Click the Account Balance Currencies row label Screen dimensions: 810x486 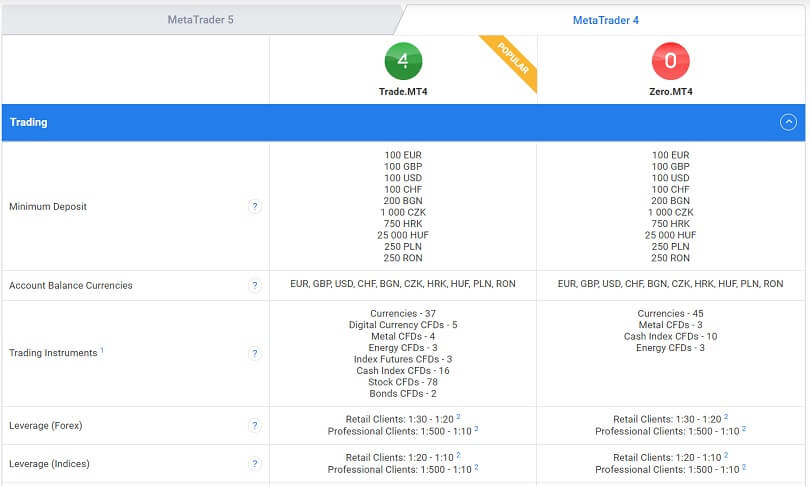(71, 286)
